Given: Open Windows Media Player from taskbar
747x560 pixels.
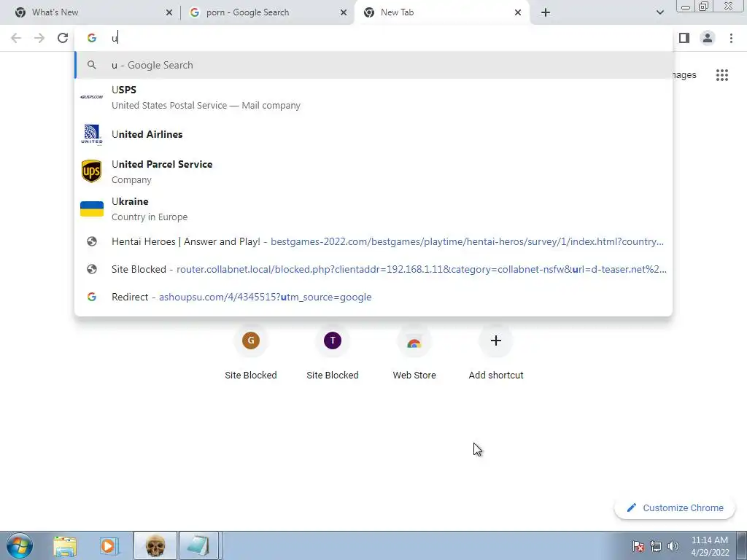Looking at the screenshot, I should coord(109,546).
